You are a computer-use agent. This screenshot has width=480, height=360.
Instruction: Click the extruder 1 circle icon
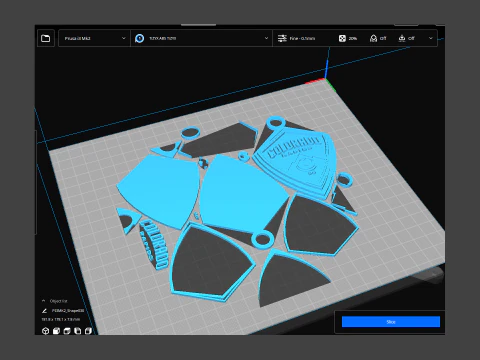point(140,38)
